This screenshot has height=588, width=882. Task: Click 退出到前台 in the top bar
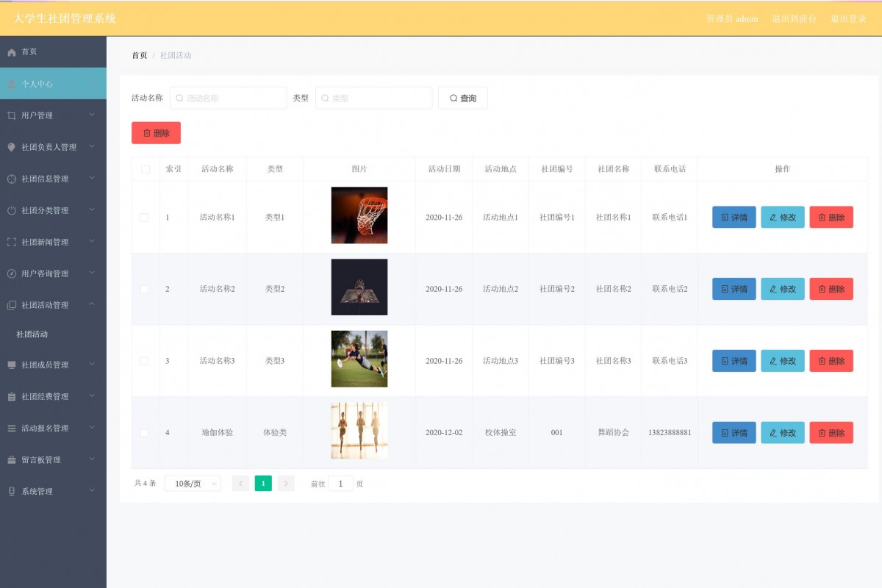point(792,19)
